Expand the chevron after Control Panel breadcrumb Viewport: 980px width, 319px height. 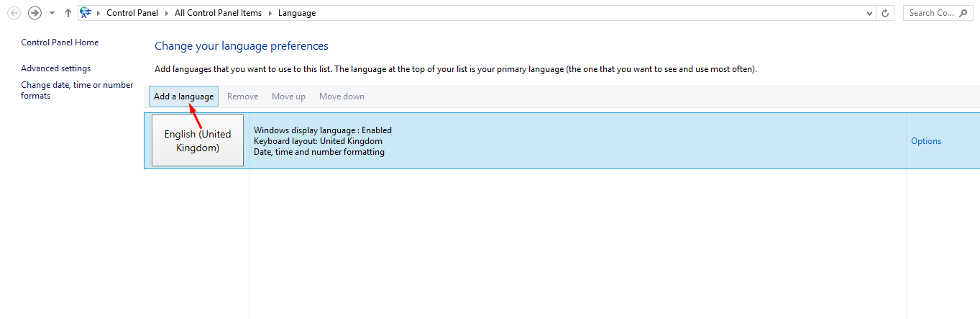coord(168,13)
